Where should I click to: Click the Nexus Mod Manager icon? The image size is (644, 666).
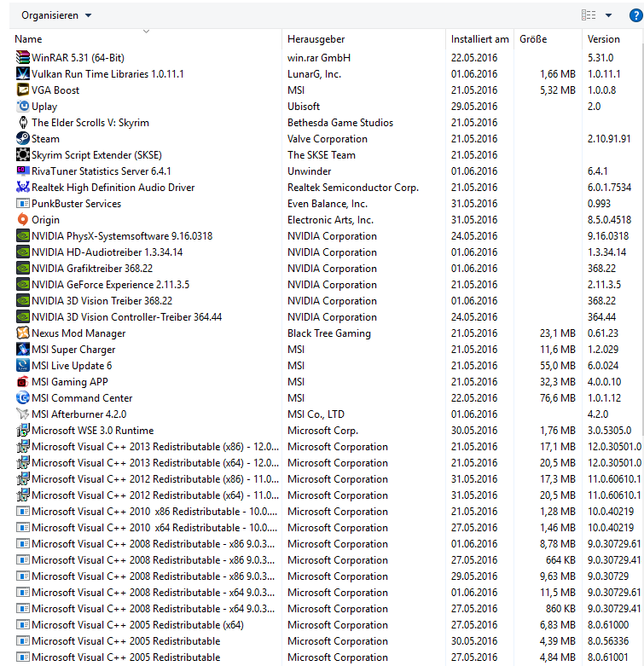(22, 333)
